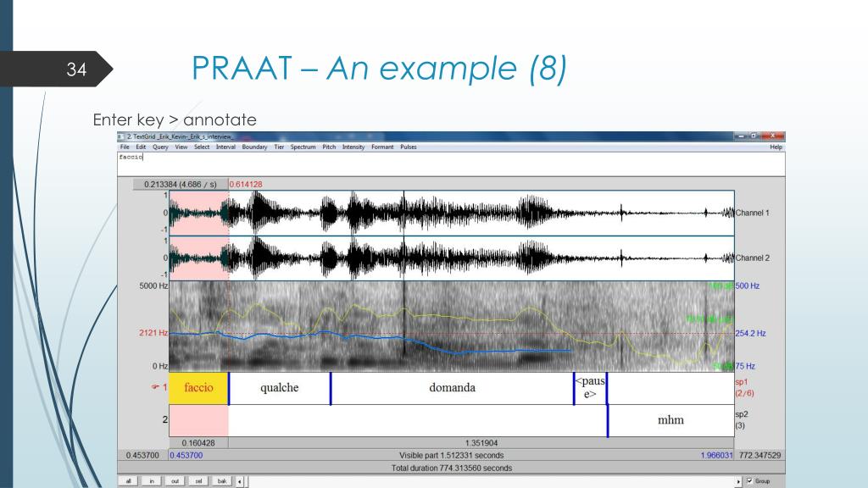Click the tier 2 boundary before 'mhm'

(608, 420)
